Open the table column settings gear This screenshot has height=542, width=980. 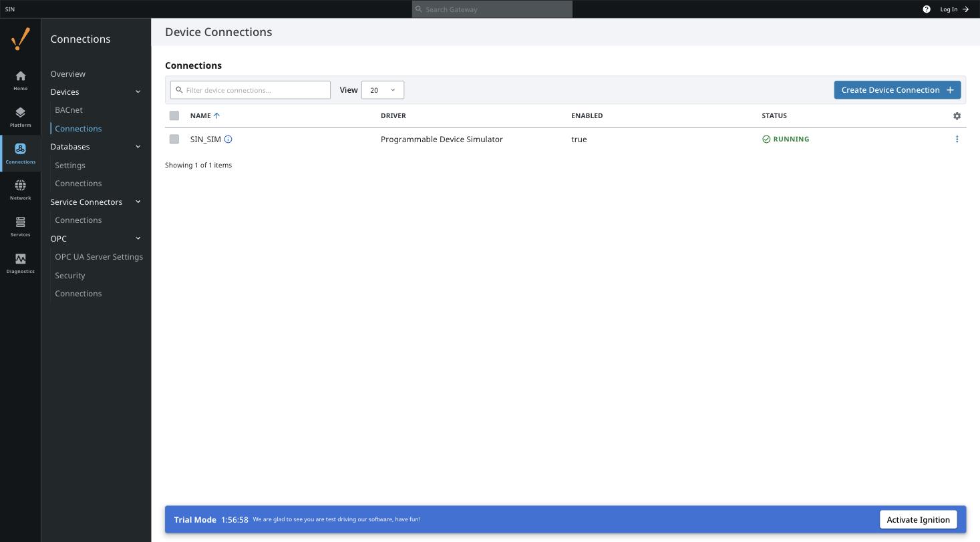tap(957, 115)
